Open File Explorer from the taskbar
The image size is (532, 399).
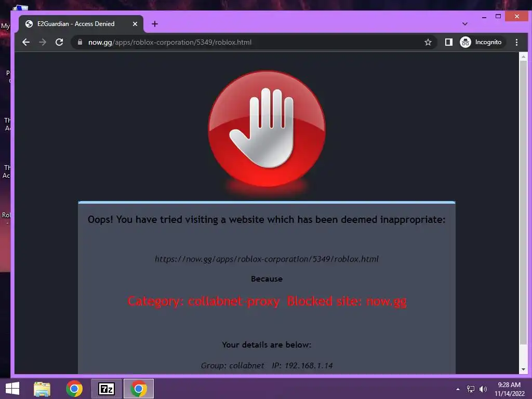click(42, 389)
